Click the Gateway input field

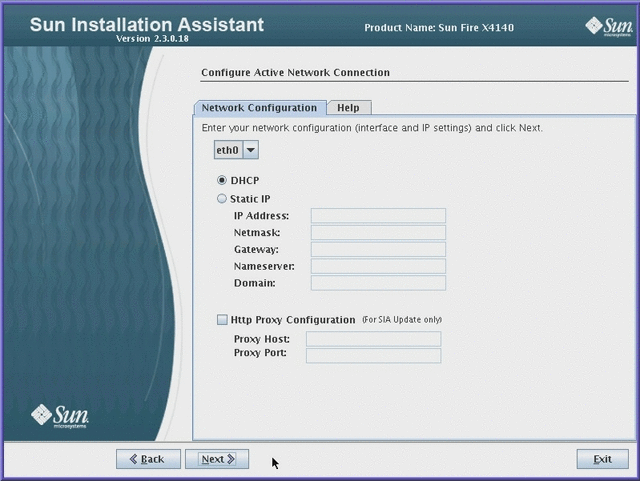378,249
